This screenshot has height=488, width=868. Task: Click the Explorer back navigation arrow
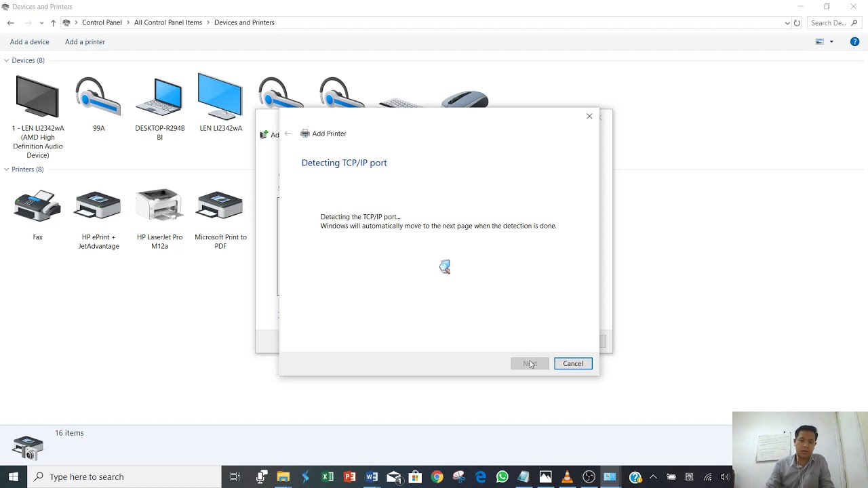pyautogui.click(x=11, y=22)
